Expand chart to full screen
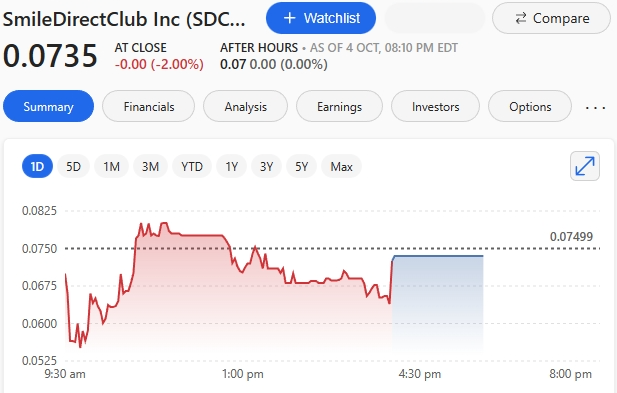 point(585,166)
